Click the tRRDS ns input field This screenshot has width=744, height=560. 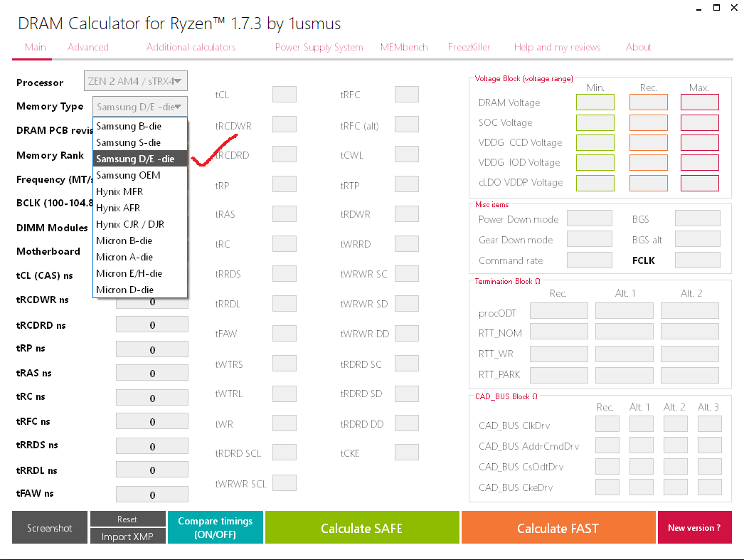click(152, 446)
